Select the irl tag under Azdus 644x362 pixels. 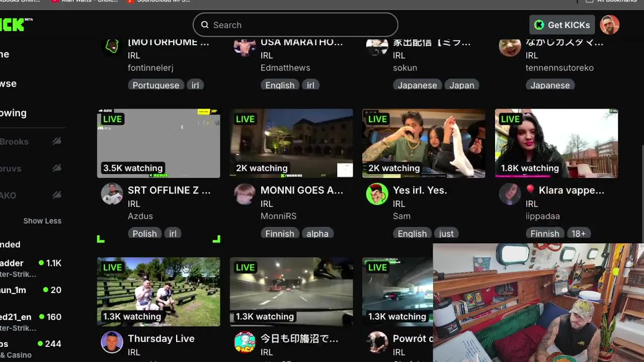pos(173,233)
